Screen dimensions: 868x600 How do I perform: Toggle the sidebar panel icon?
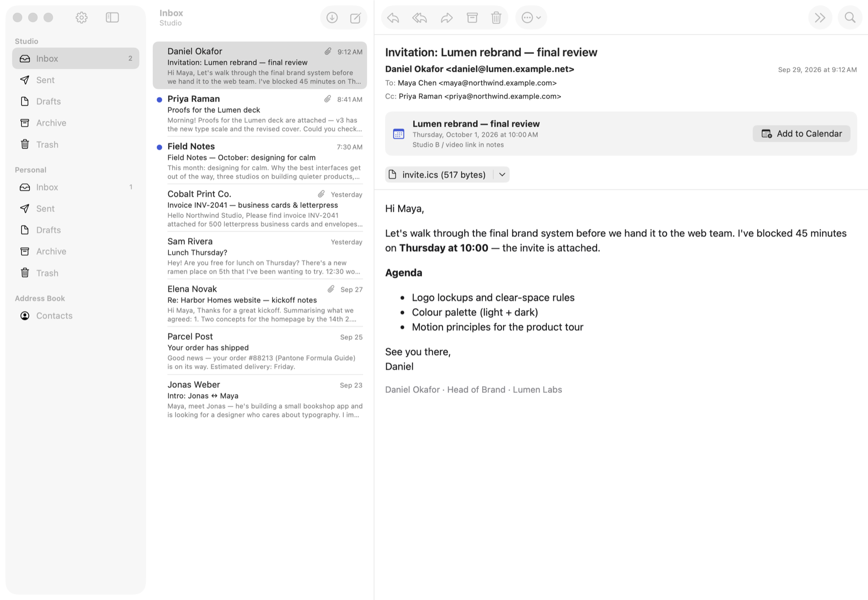point(112,18)
